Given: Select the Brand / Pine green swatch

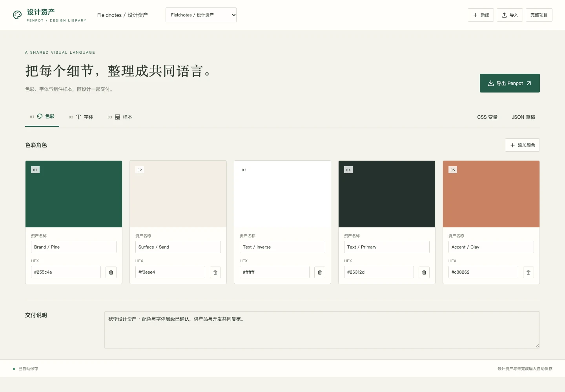Looking at the screenshot, I should pos(74,194).
